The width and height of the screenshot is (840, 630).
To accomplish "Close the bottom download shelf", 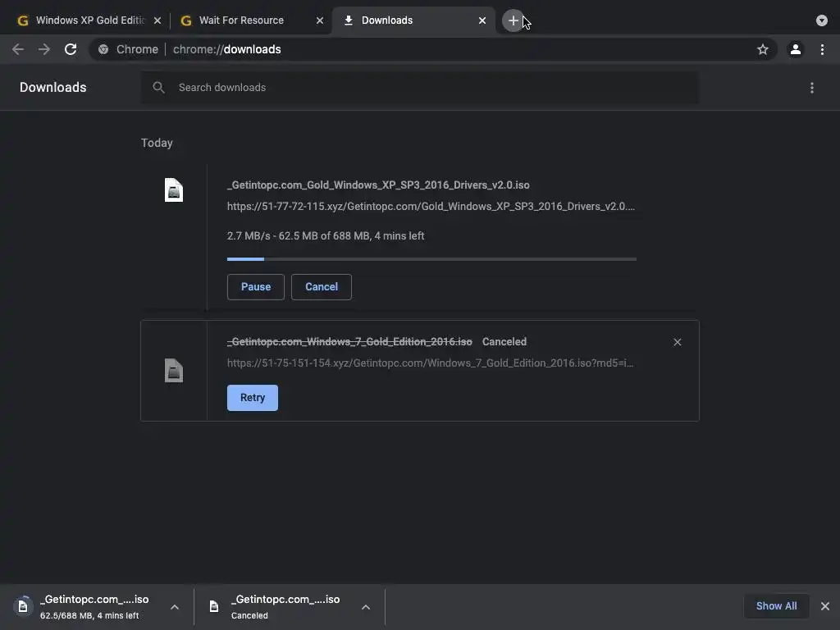I will click(825, 606).
